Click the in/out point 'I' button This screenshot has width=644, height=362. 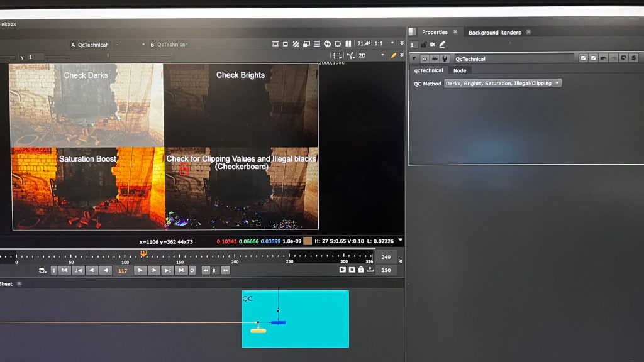(x=54, y=270)
